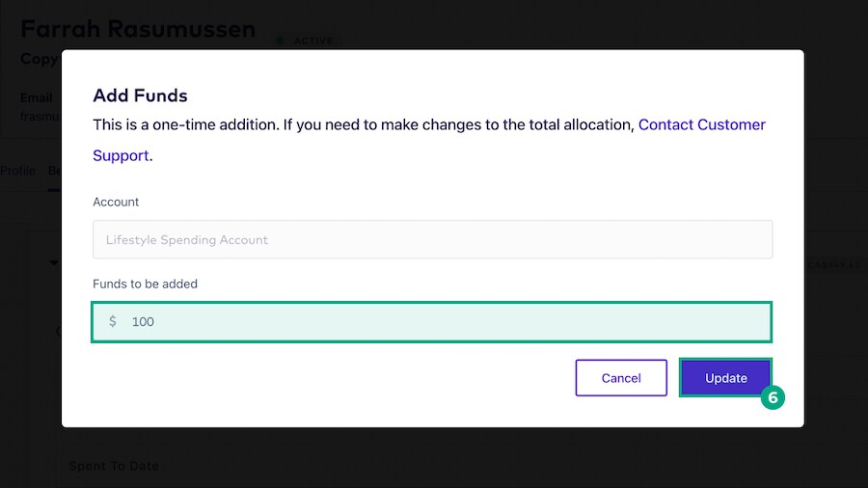Click the ACTIVE status label

[x=313, y=41]
